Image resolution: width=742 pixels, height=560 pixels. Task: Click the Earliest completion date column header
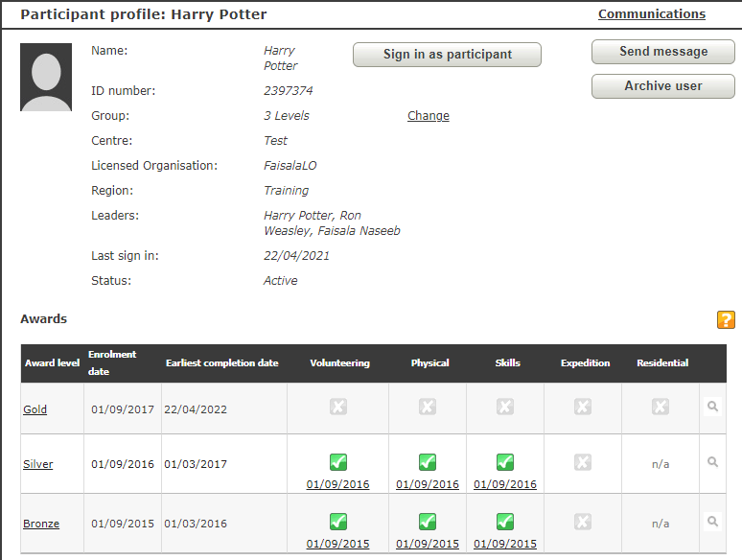pyautogui.click(x=222, y=363)
